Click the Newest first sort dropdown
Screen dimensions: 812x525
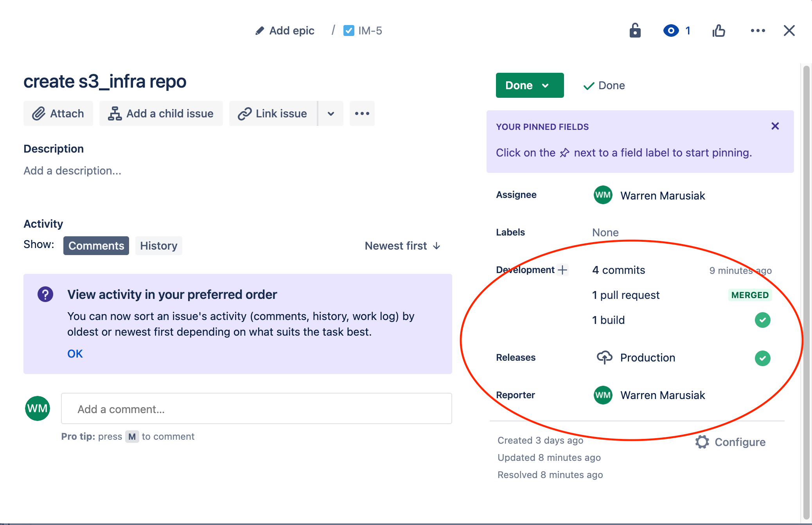point(402,246)
